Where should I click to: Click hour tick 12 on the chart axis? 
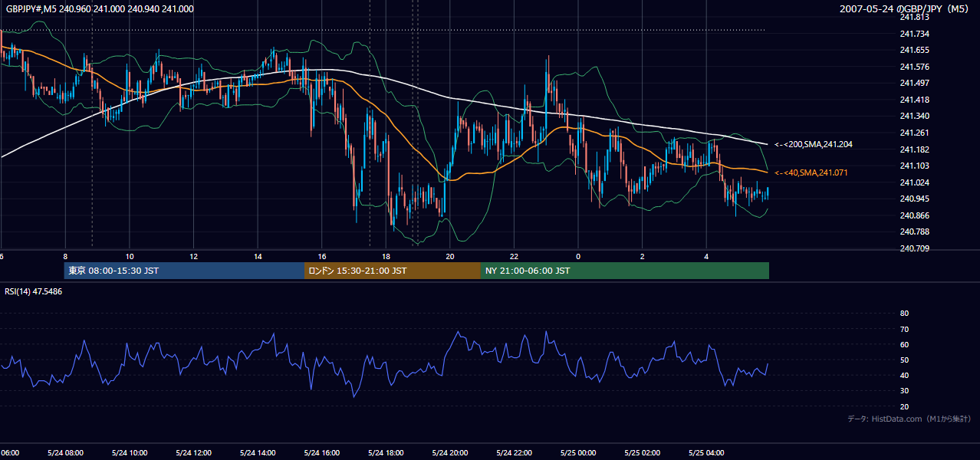click(x=193, y=257)
